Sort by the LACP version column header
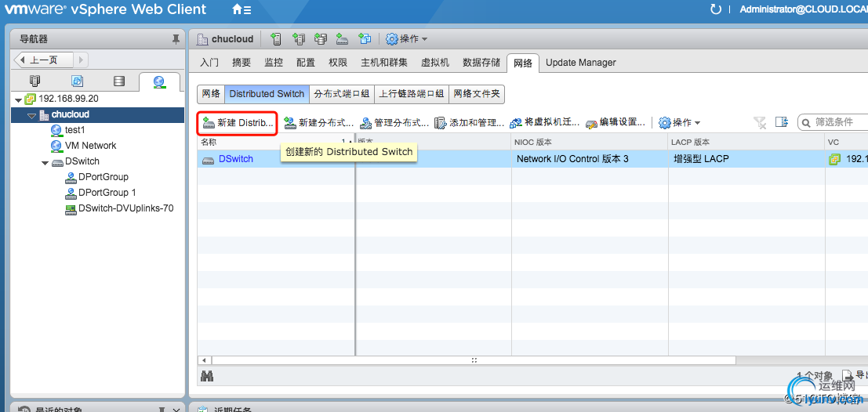The height and width of the screenshot is (412, 868). [x=746, y=142]
